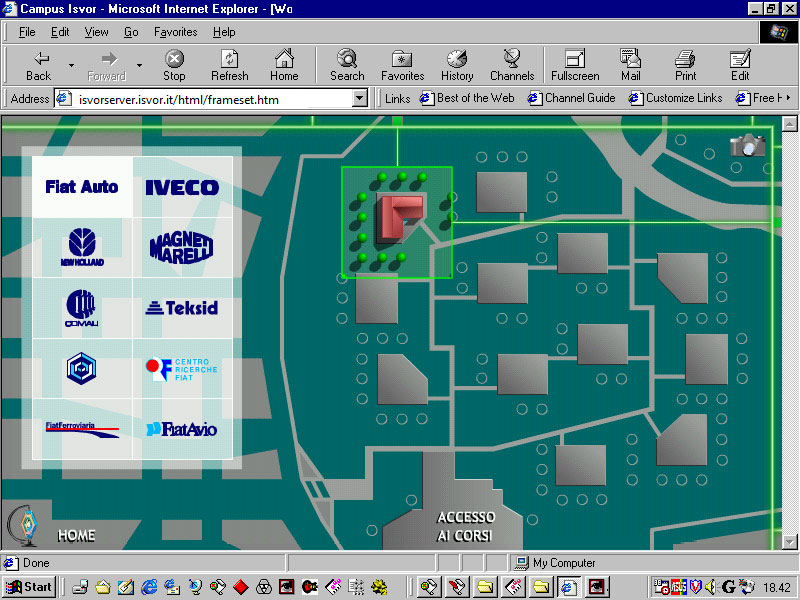
Task: Show more Links with the toolbar's arrow
Action: pyautogui.click(x=789, y=97)
